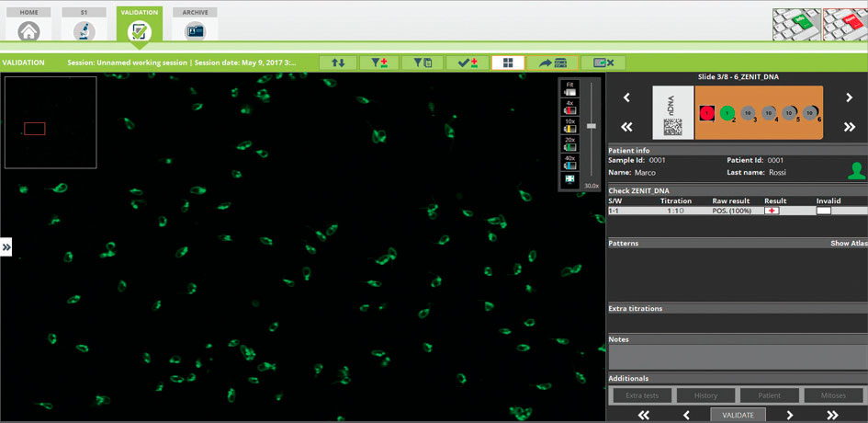Image resolution: width=868 pixels, height=423 pixels.
Task: Click the close session icon
Action: click(x=603, y=63)
